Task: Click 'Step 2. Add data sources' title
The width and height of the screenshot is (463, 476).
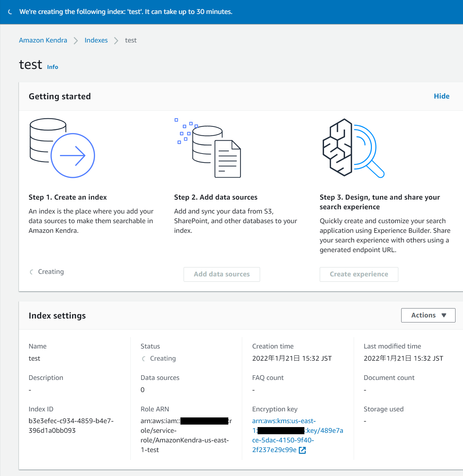Action: 216,197
